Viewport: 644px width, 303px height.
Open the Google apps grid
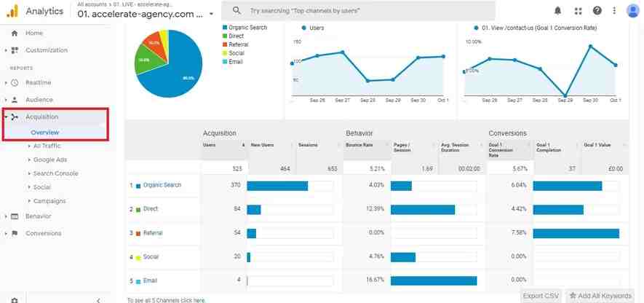click(x=579, y=11)
